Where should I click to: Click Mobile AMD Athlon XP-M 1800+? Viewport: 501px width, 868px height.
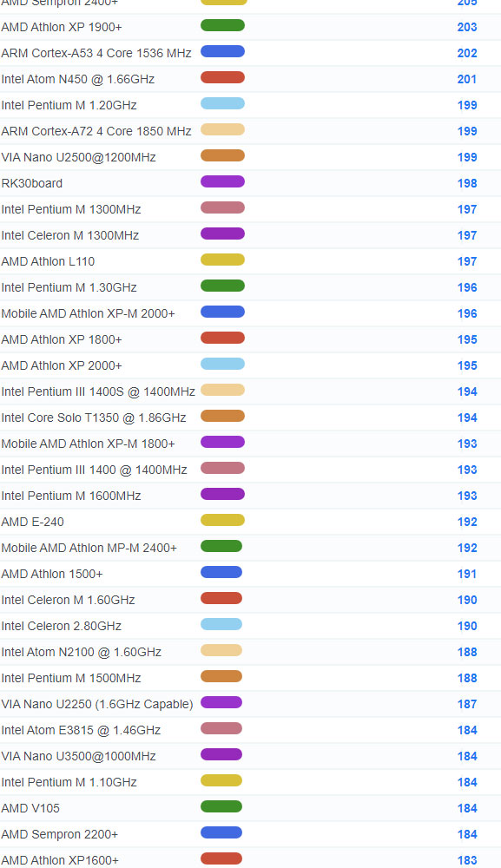tap(88, 444)
